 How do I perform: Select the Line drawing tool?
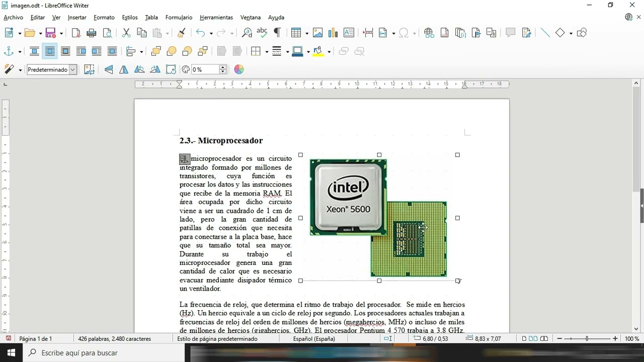545,33
